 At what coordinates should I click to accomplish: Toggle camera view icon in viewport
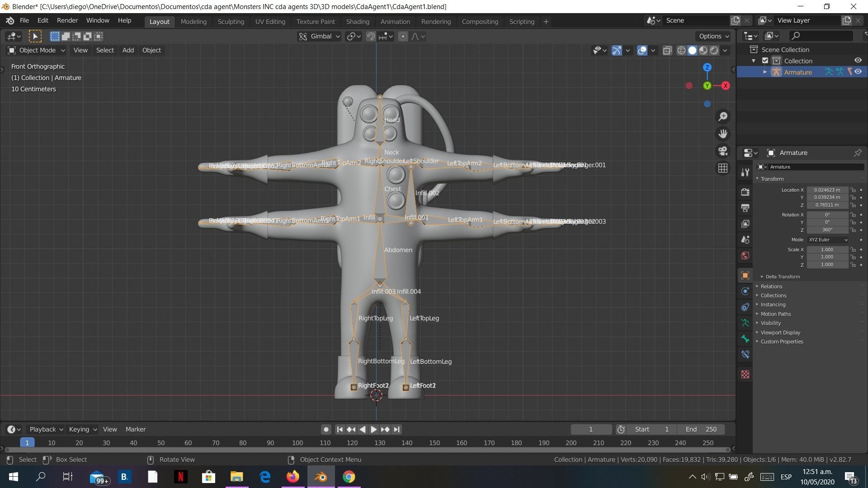723,151
